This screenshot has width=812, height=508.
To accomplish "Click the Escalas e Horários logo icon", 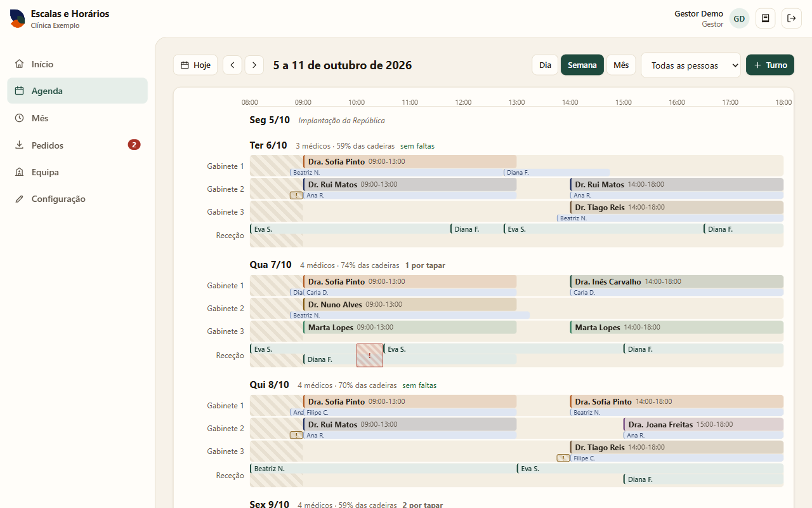I will click(x=17, y=19).
